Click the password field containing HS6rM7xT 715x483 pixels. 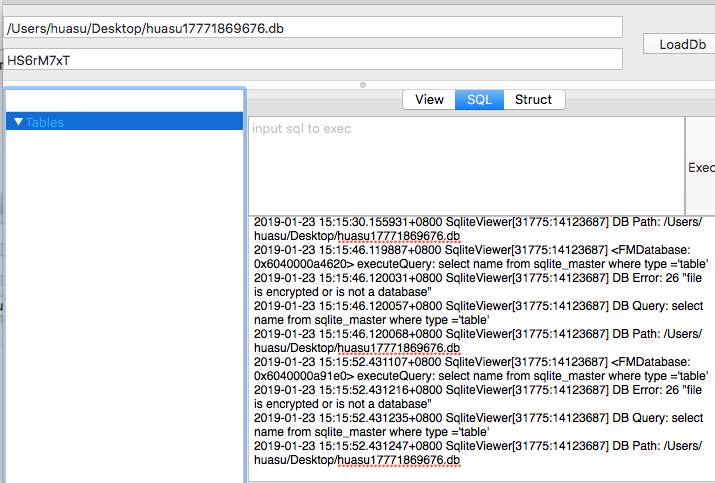click(x=313, y=60)
